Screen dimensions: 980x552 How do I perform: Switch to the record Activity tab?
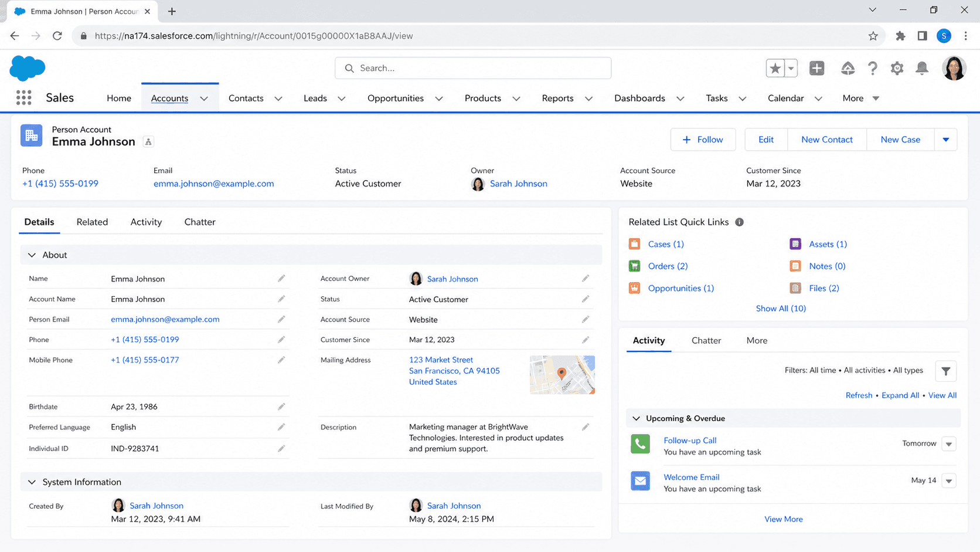[146, 222]
